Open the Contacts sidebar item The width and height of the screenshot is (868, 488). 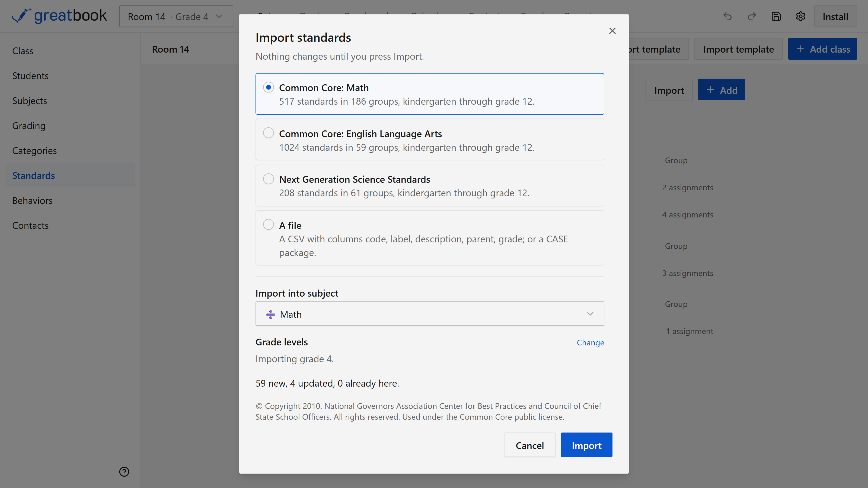tap(71, 225)
